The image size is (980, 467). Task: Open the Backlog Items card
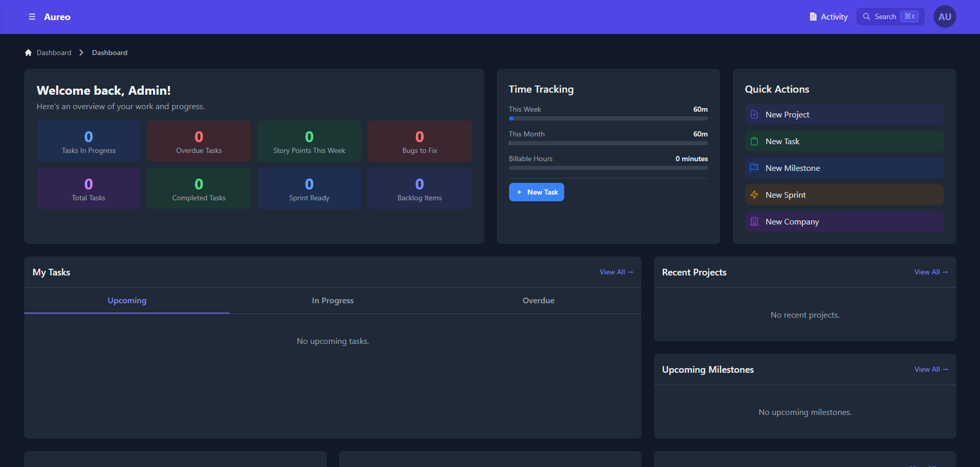click(x=420, y=189)
